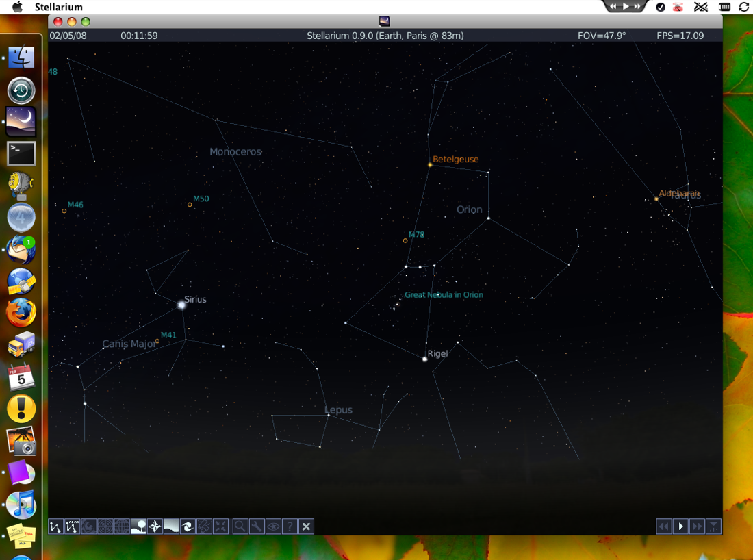Decrease time speed rewind button in Stellarium

(x=664, y=527)
